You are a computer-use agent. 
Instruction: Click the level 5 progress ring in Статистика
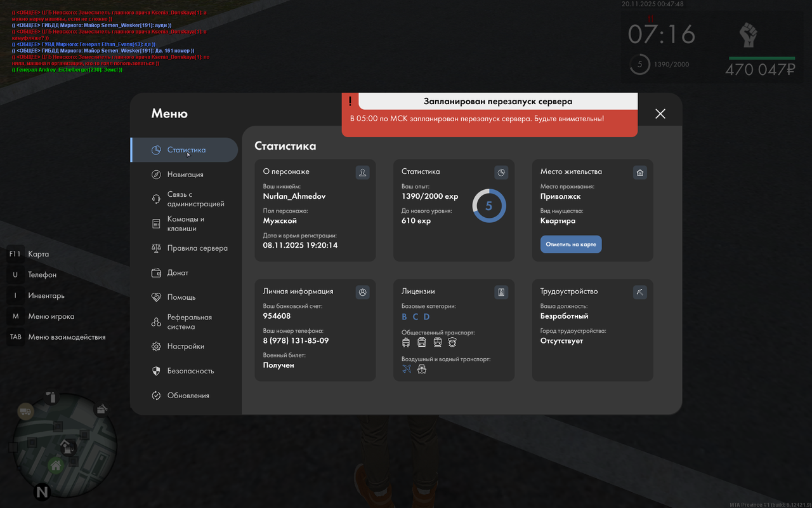click(489, 206)
